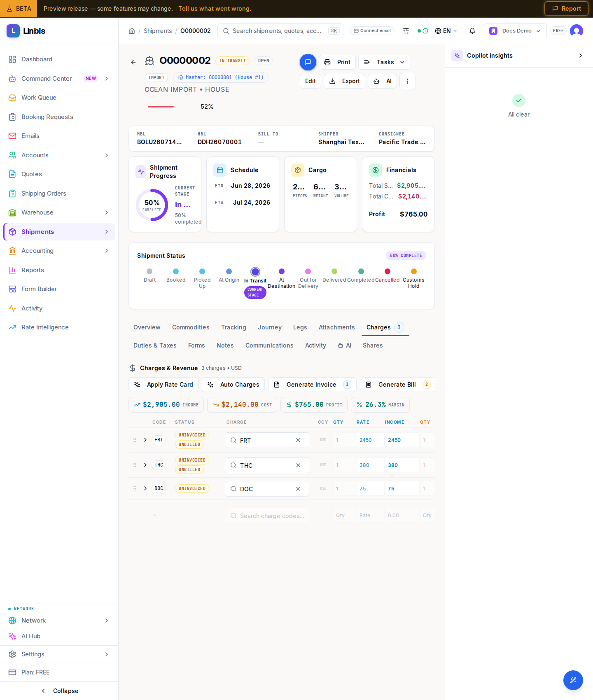Open the blue chat comment icon

pyautogui.click(x=308, y=62)
